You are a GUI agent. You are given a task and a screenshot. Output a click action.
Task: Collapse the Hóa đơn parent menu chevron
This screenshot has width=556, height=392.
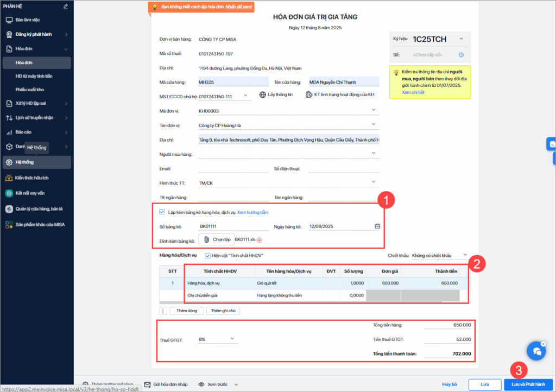(66, 49)
